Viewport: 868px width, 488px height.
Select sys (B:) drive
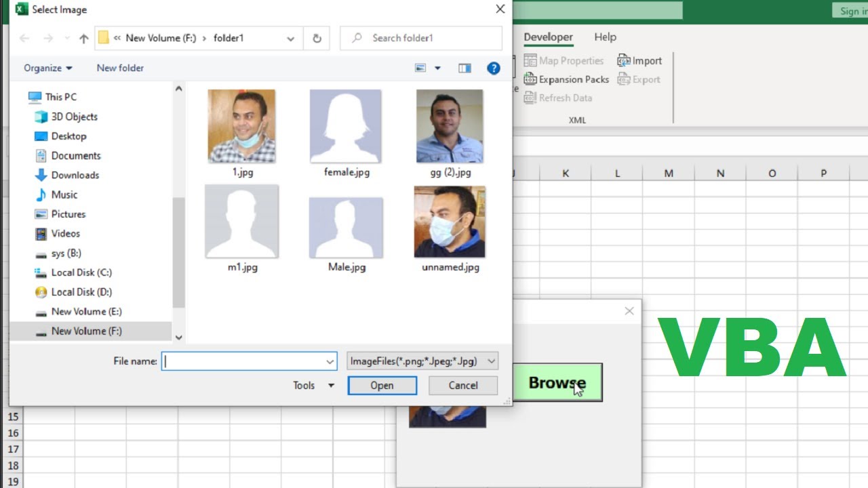coord(58,253)
